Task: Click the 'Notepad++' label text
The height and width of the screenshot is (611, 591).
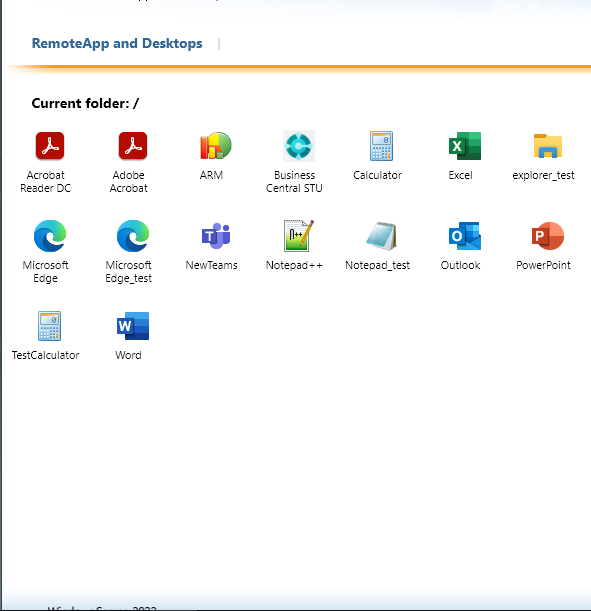Action: tap(294, 265)
